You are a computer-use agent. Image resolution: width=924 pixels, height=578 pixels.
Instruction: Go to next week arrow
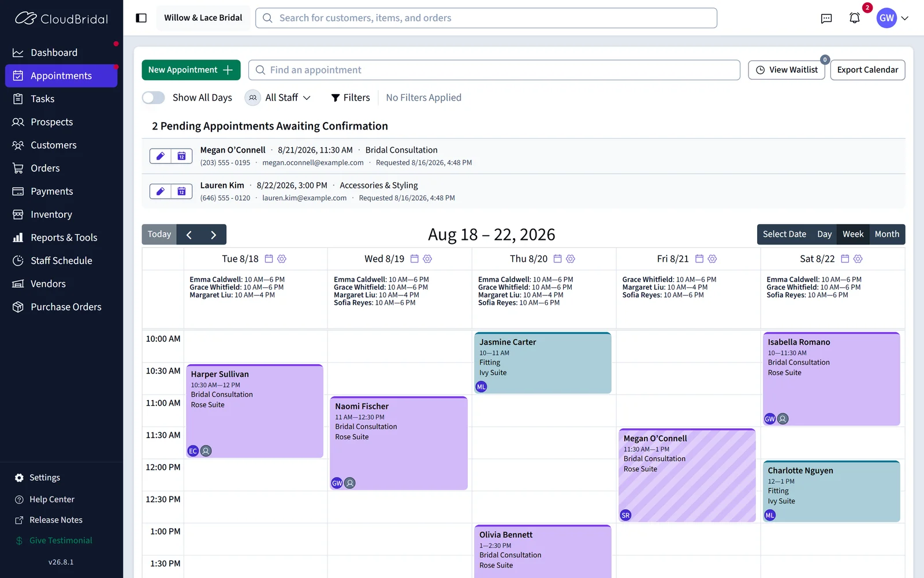point(214,235)
